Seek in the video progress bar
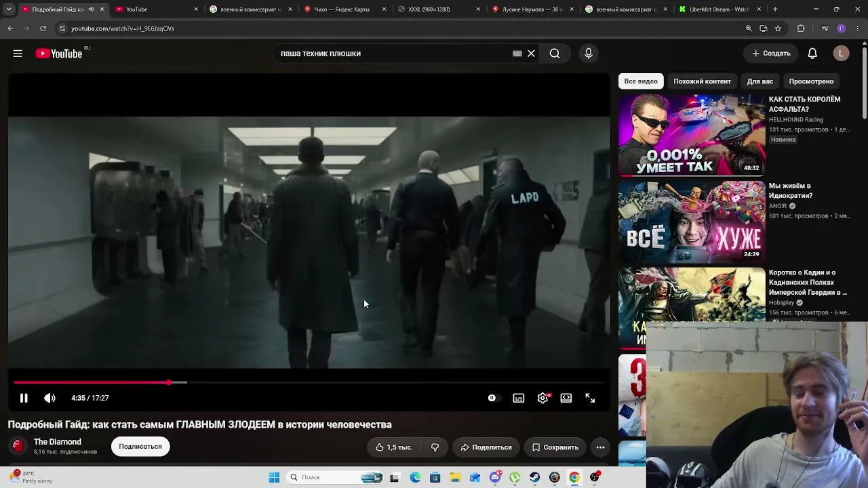This screenshot has width=868, height=488. 309,382
